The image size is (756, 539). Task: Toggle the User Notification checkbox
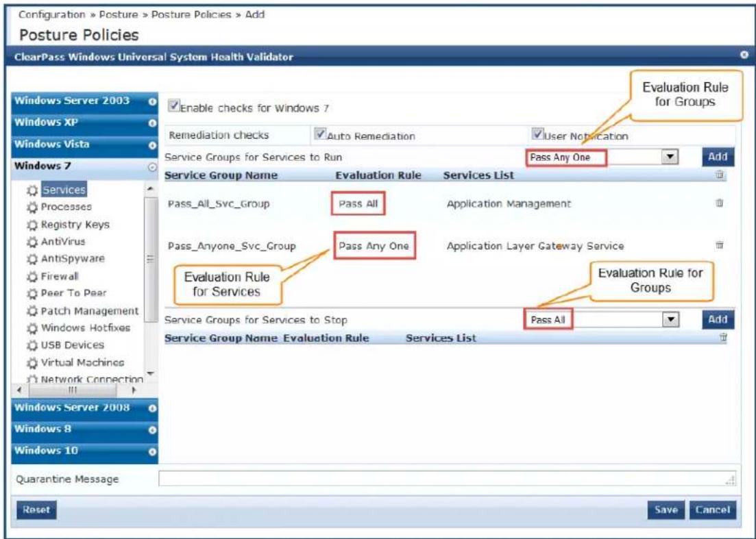[x=537, y=134]
